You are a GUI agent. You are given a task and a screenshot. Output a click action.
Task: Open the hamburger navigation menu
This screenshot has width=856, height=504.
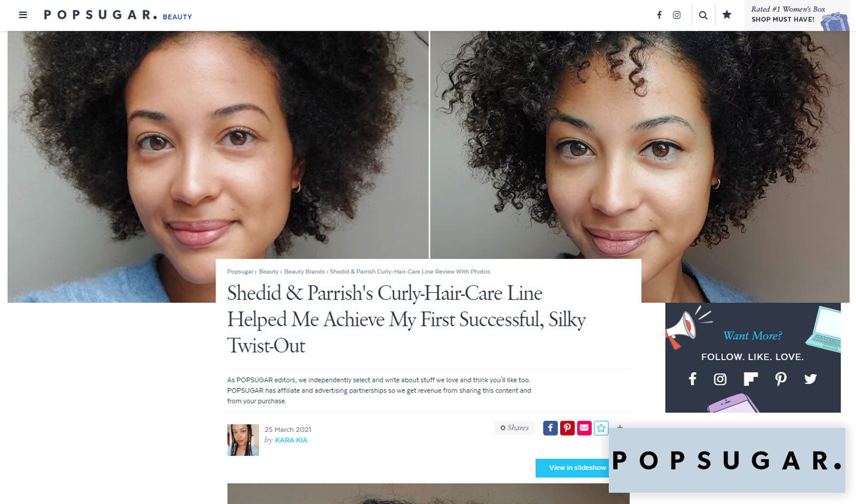pyautogui.click(x=23, y=15)
